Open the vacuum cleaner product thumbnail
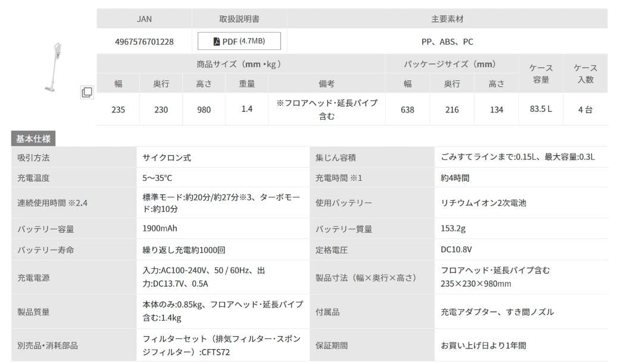This screenshot has height=364, width=643. (x=54, y=67)
